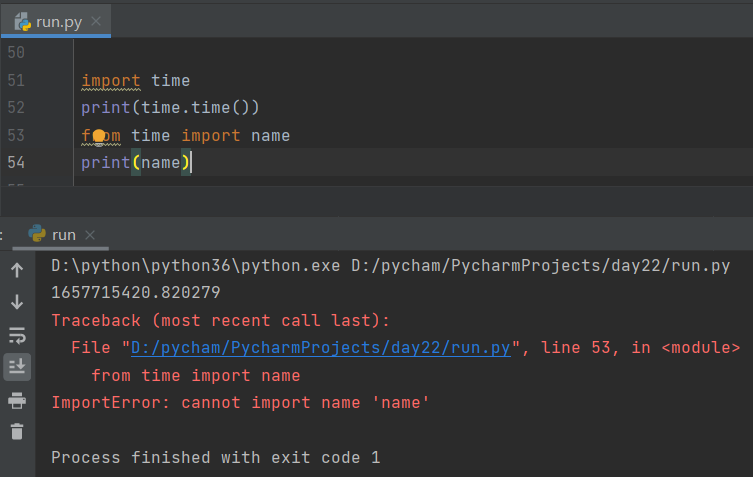
Task: Clear all console output with trash icon
Action: point(17,432)
